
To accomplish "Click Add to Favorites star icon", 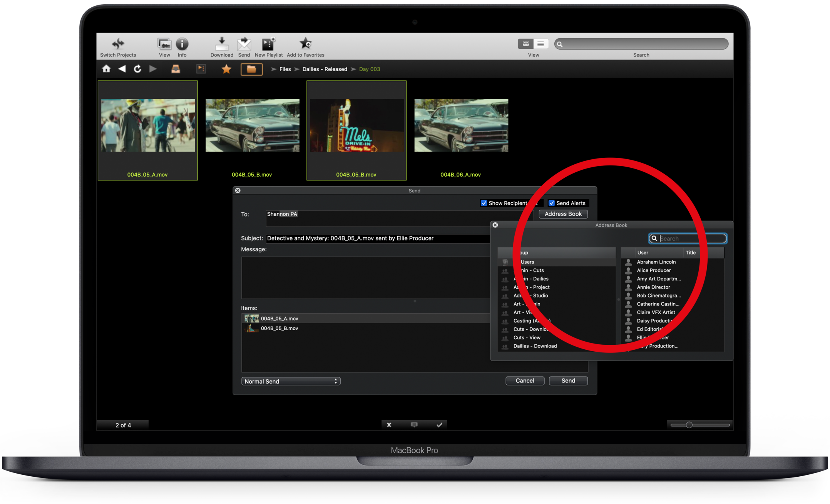I will point(306,43).
